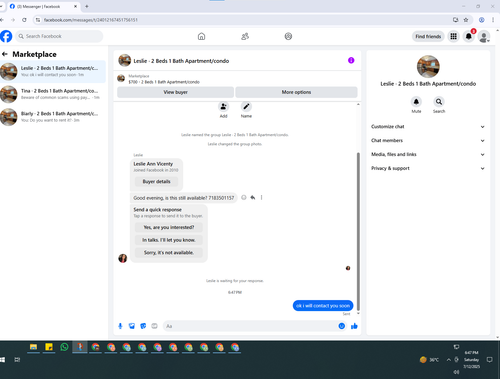
Task: Send quick response Sorry, it's not available
Action: pos(169,253)
